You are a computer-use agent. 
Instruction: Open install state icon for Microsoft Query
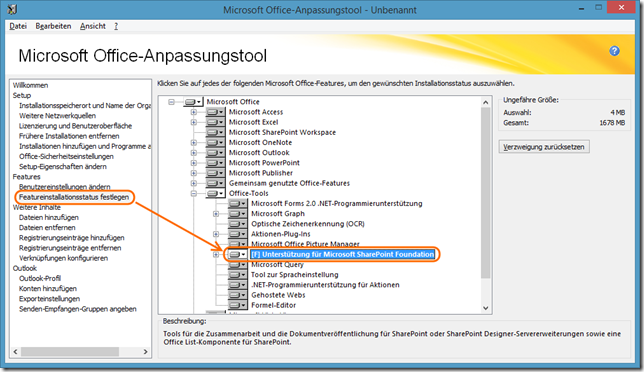[237, 264]
